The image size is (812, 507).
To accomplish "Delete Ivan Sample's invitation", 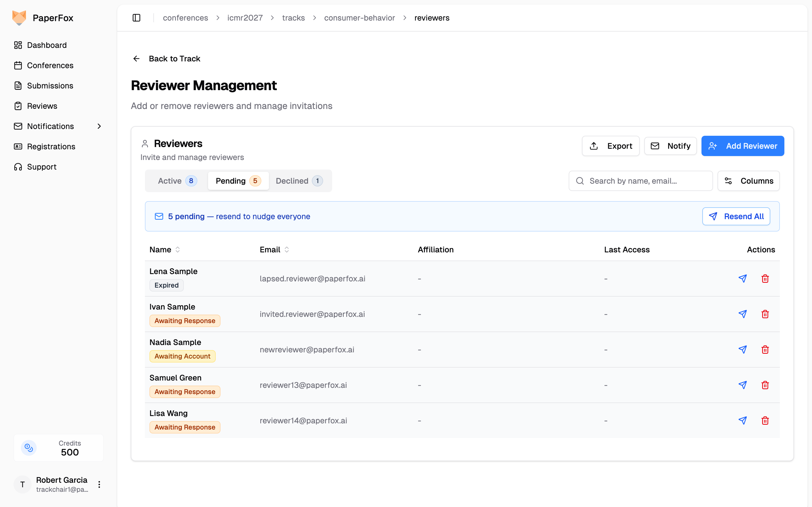I will click(765, 314).
